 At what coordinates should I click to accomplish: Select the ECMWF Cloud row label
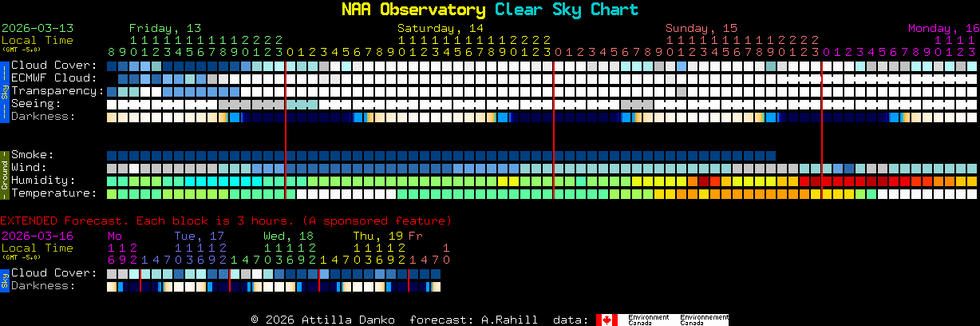53,78
